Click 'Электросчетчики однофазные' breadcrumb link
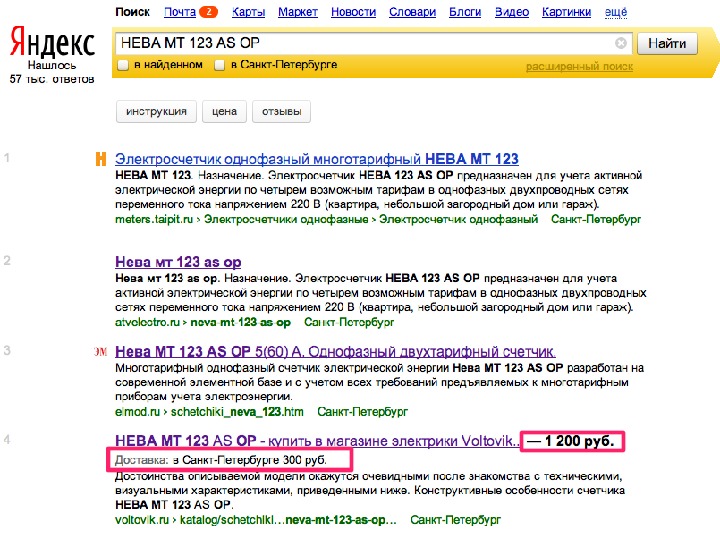Image resolution: width=720 pixels, height=540 pixels. coord(286,219)
